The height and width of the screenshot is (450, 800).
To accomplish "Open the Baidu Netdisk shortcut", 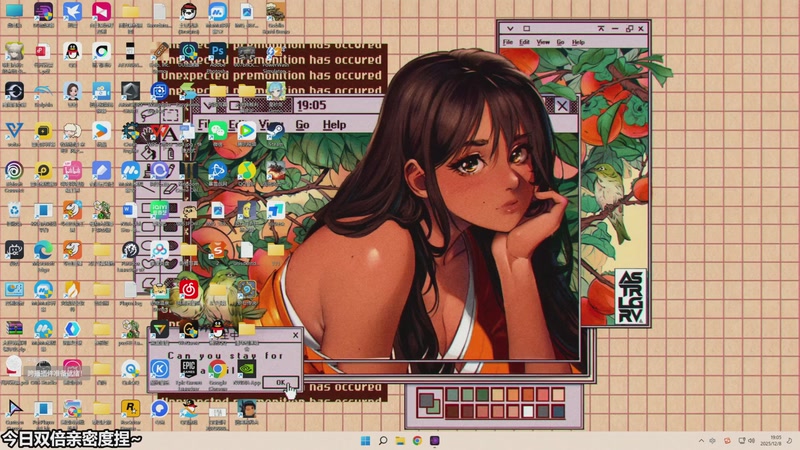I will tap(159, 250).
